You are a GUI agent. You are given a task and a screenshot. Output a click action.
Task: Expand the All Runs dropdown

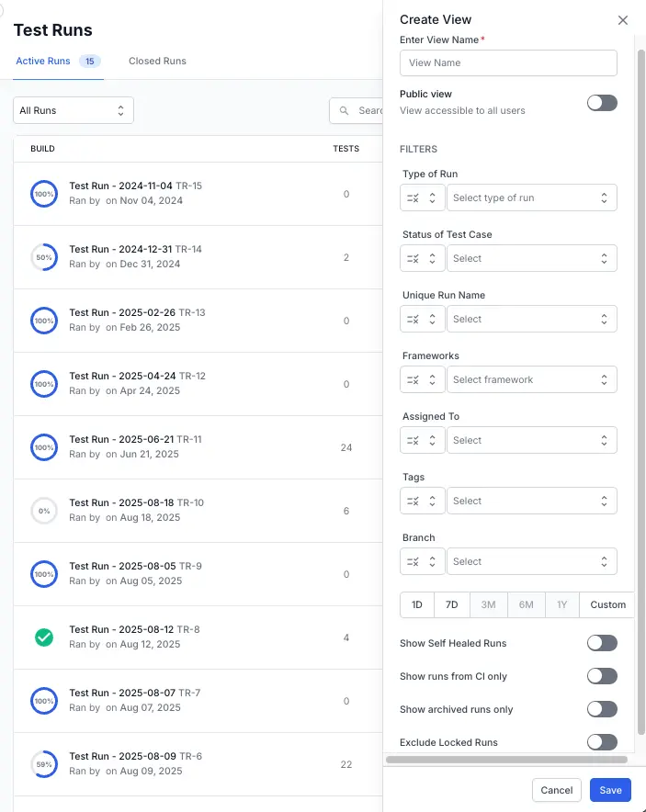[x=74, y=110]
